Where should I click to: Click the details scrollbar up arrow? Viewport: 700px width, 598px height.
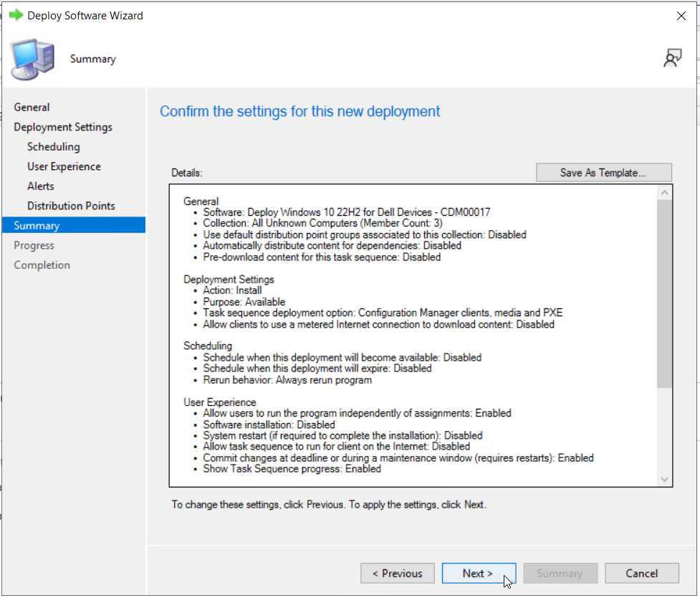click(x=664, y=192)
